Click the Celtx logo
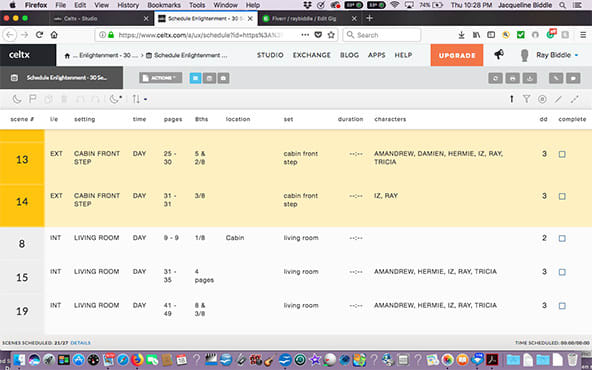This screenshot has height=370, width=592. 19,55
